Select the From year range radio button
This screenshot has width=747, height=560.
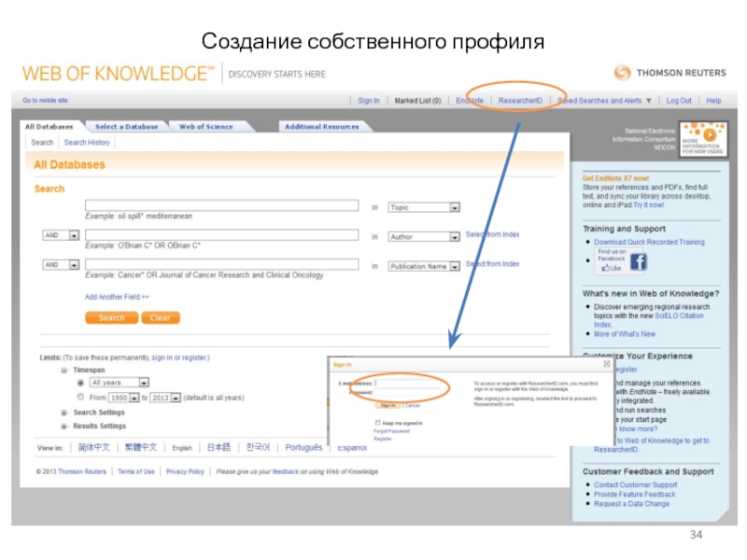click(80, 398)
